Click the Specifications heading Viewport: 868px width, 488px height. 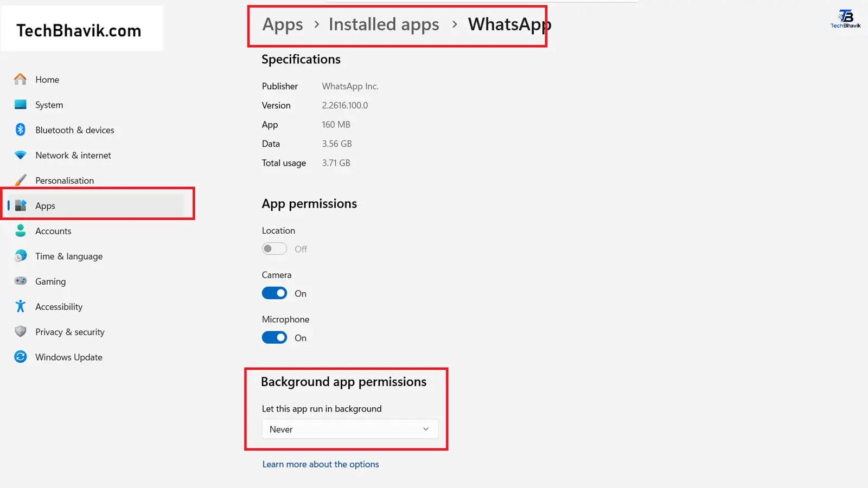301,60
